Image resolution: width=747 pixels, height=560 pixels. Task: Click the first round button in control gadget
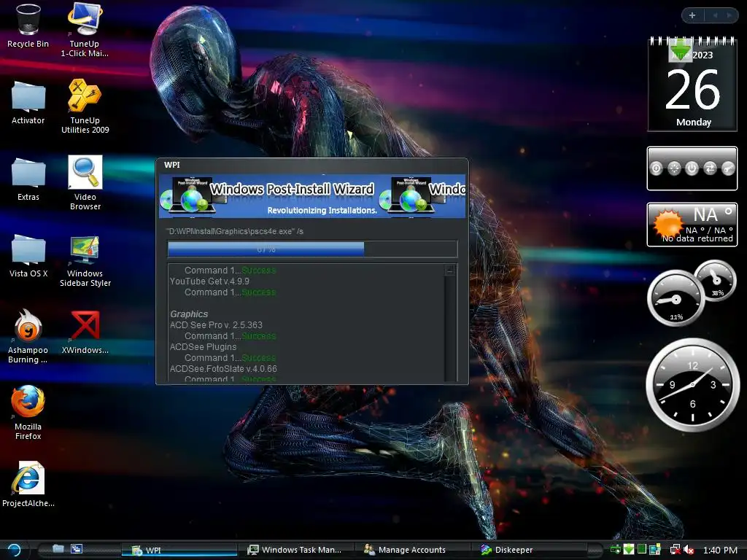click(x=656, y=168)
